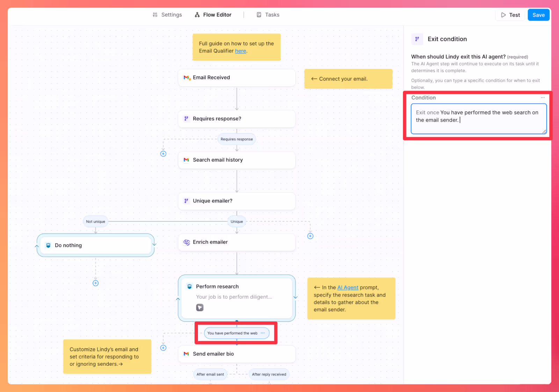Click the Not unique branch label
Viewport: 559px width, 392px height.
(95, 221)
